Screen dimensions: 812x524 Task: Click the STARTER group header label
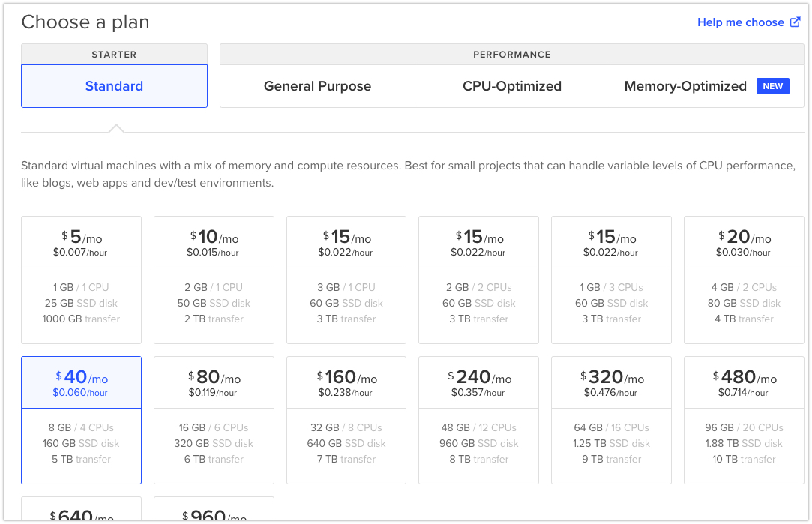[x=114, y=55]
